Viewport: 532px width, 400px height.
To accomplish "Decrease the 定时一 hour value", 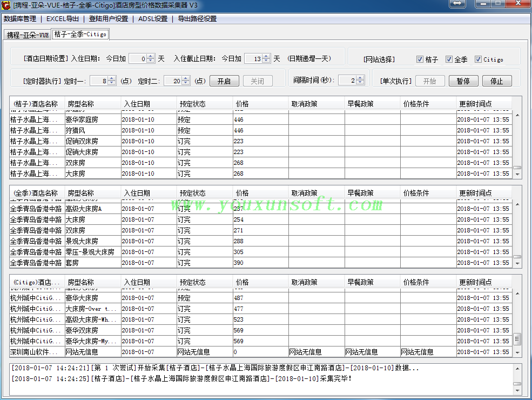I will click(112, 83).
